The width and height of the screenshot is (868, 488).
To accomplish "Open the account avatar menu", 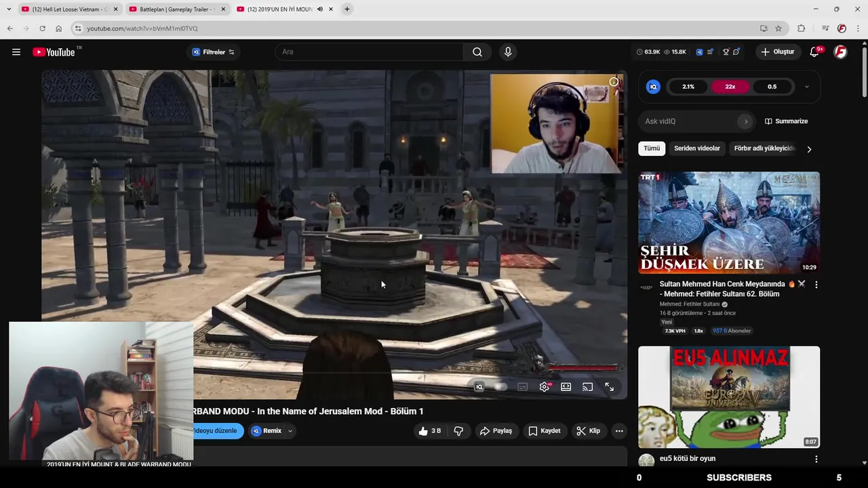I will (840, 52).
